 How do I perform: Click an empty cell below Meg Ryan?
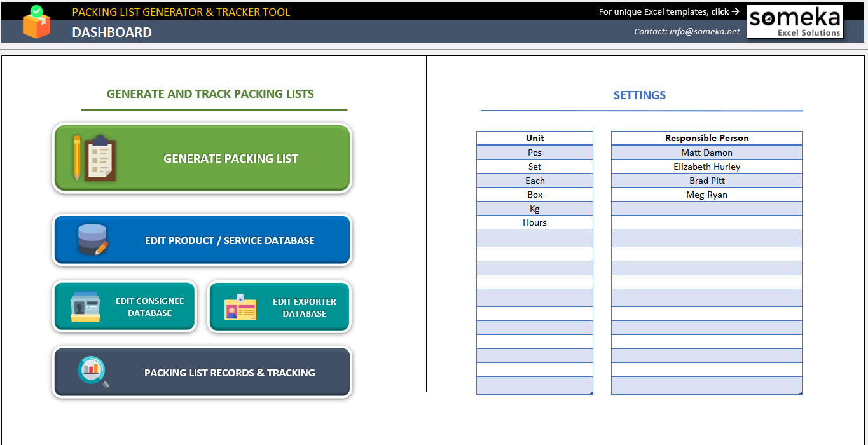coord(706,208)
